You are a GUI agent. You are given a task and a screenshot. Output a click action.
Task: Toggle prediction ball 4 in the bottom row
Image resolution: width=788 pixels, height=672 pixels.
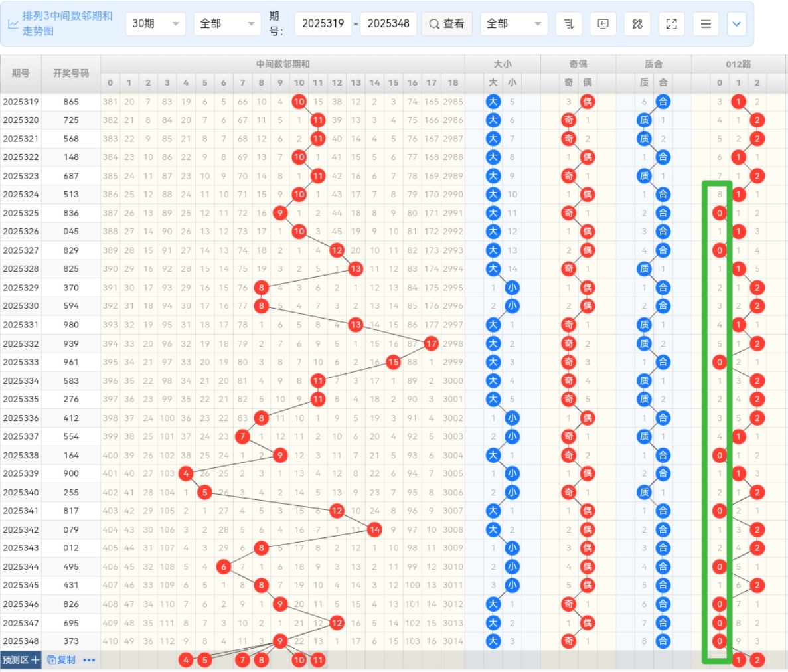(x=186, y=660)
